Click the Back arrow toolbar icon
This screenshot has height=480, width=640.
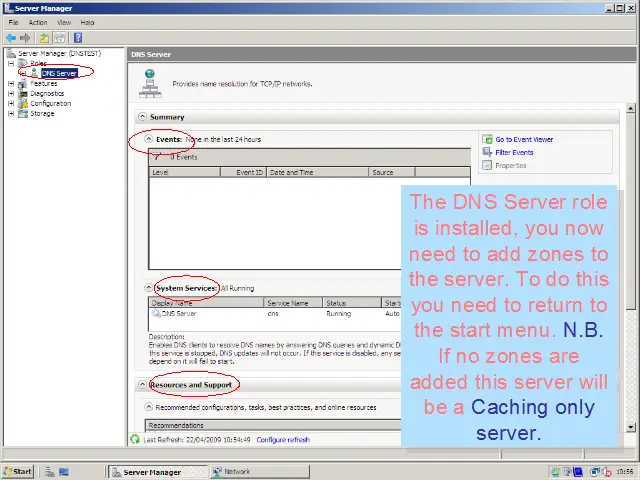click(11, 38)
